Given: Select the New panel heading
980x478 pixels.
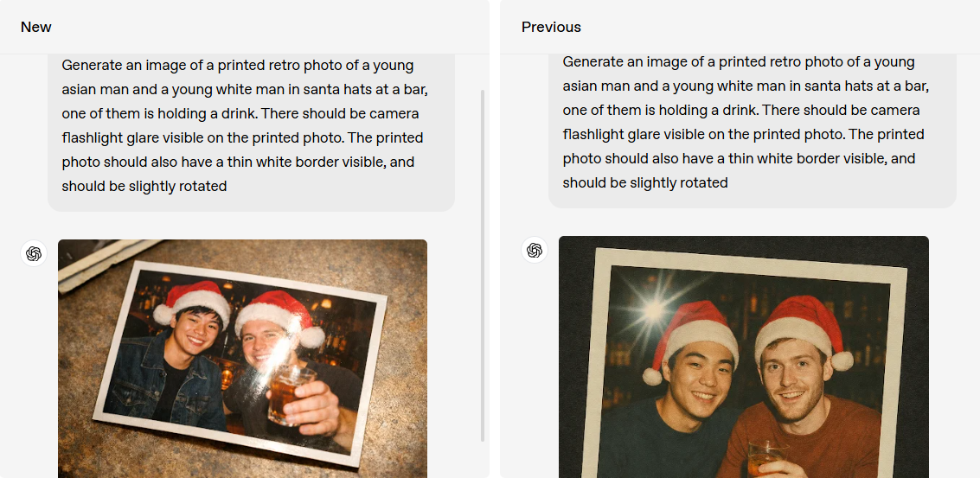Looking at the screenshot, I should click(x=36, y=27).
